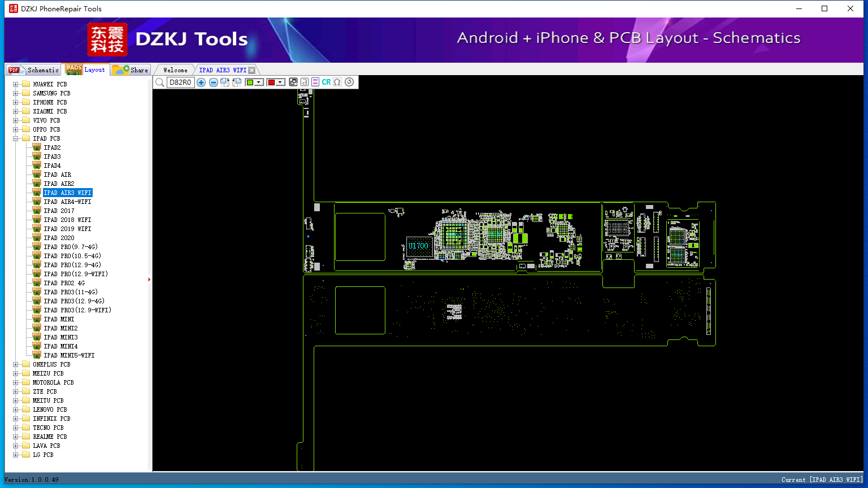
Task: Click the PADS icon beside IPAD3
Action: (37, 156)
